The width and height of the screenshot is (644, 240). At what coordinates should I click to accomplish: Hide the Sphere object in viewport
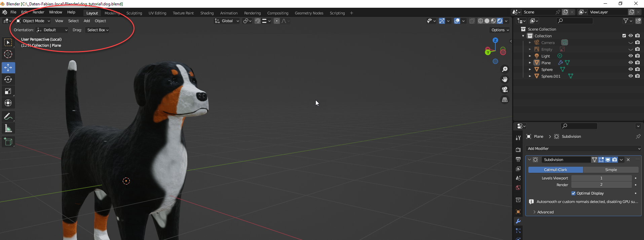tap(631, 69)
